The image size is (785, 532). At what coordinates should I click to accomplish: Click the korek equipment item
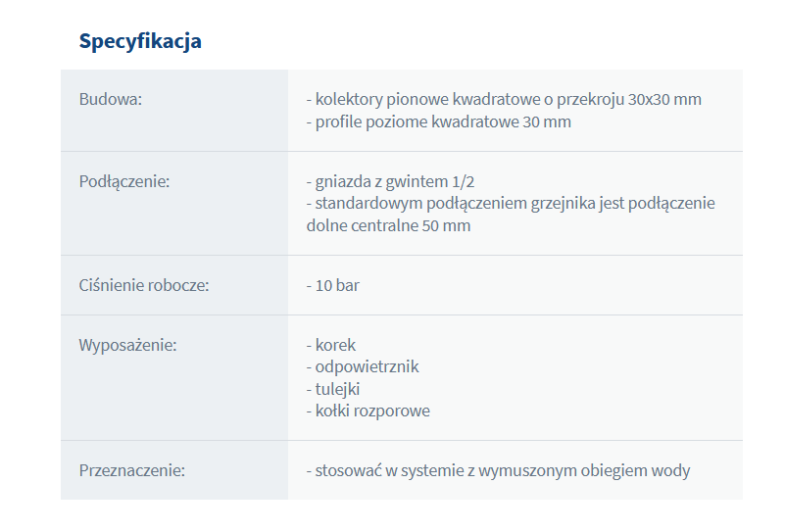[x=335, y=345]
